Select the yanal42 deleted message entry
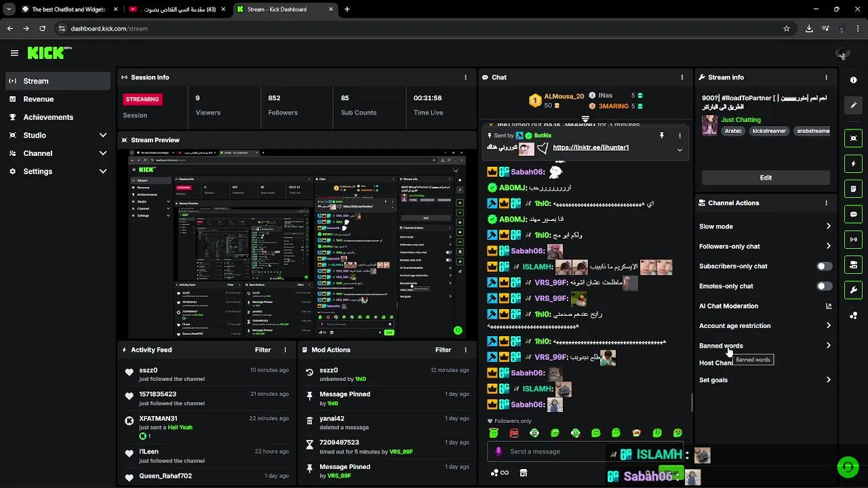868x488 pixels. pyautogui.click(x=387, y=423)
